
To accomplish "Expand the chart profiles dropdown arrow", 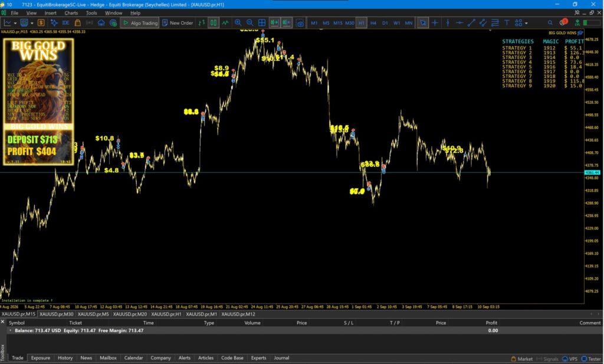I will tap(32, 23).
